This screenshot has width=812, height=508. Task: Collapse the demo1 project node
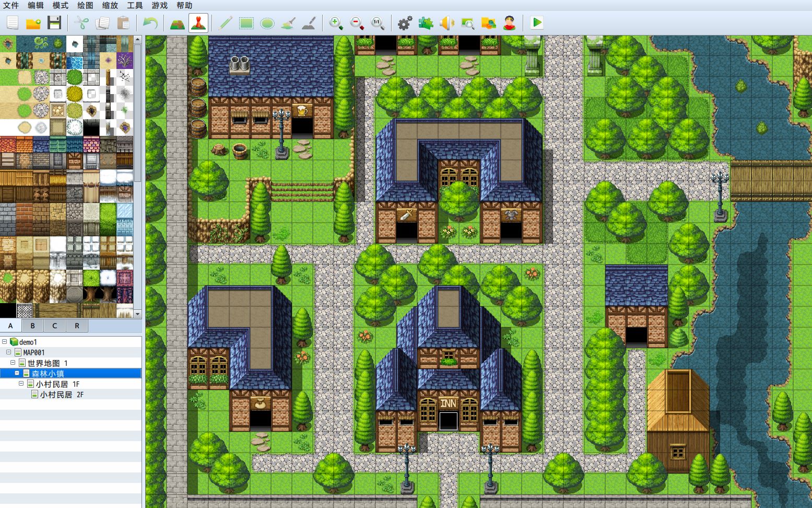point(5,342)
